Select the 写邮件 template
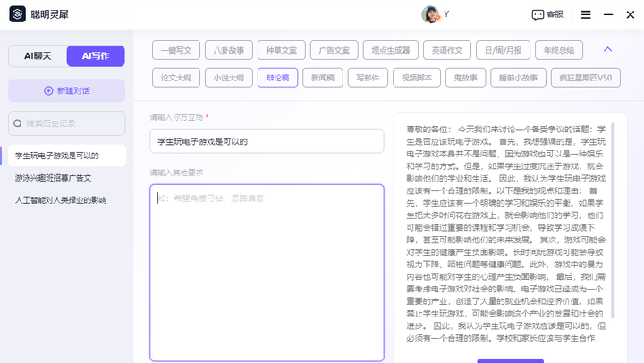The width and height of the screenshot is (644, 363). point(368,78)
